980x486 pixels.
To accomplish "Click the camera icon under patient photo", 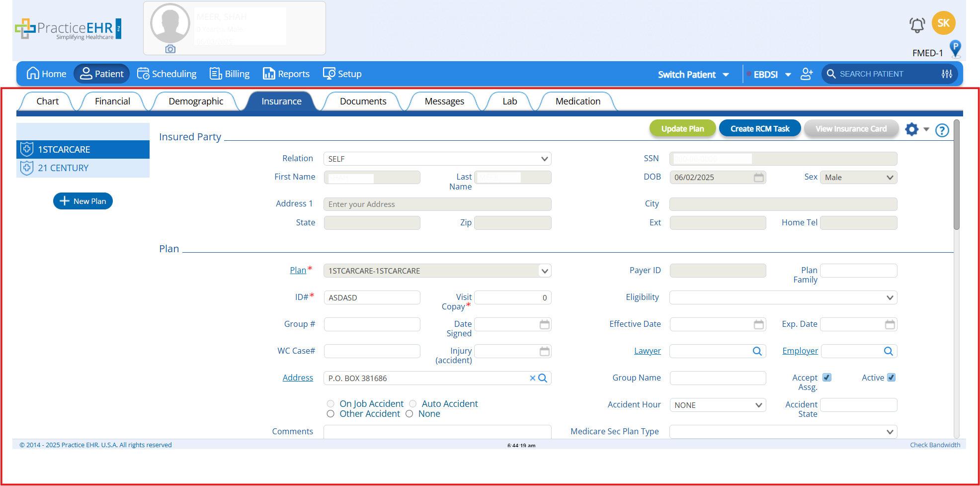I will pos(170,49).
